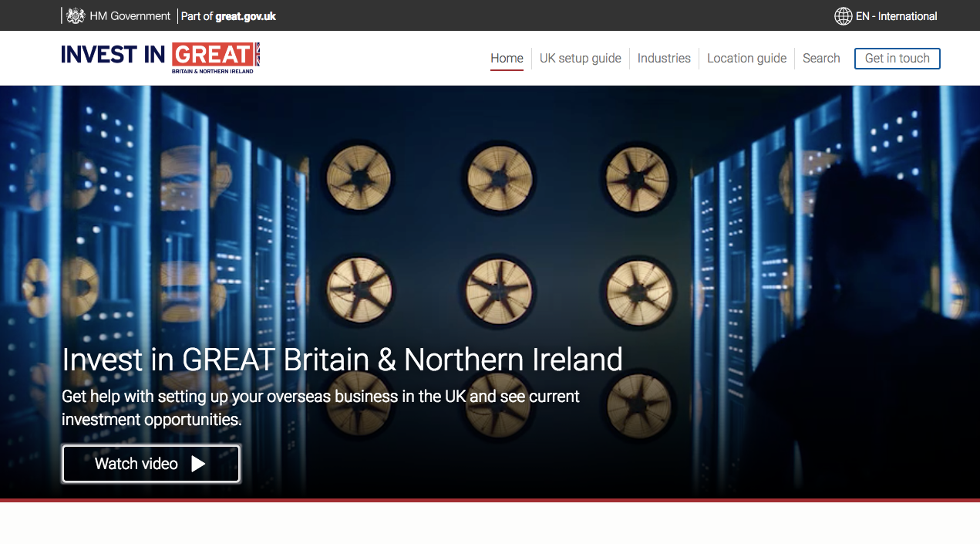Click the red GREAT block in logo
The height and width of the screenshot is (544, 980).
[x=213, y=54]
